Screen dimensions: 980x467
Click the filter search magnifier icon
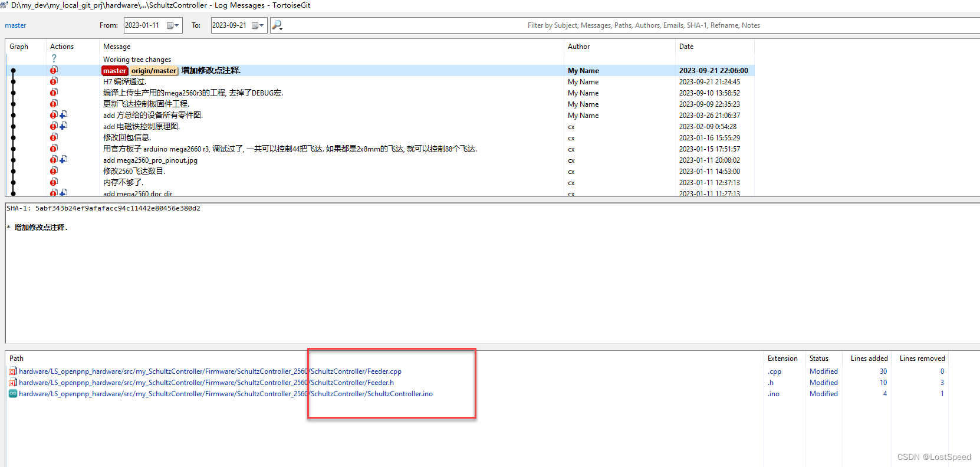pos(277,25)
